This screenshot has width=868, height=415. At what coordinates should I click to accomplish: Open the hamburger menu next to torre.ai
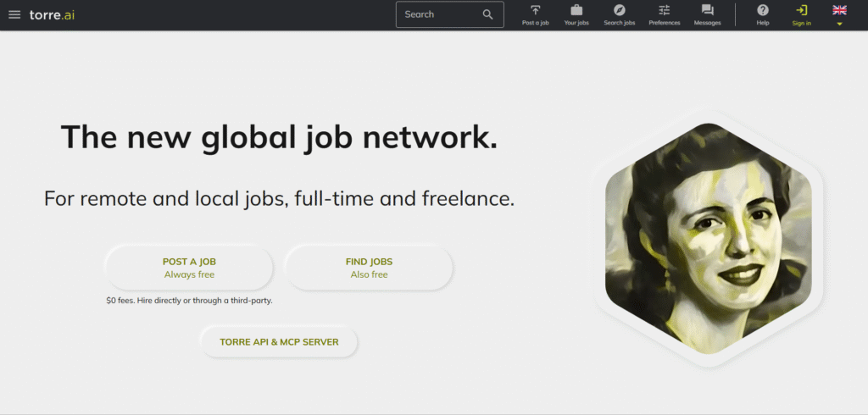coord(14,14)
